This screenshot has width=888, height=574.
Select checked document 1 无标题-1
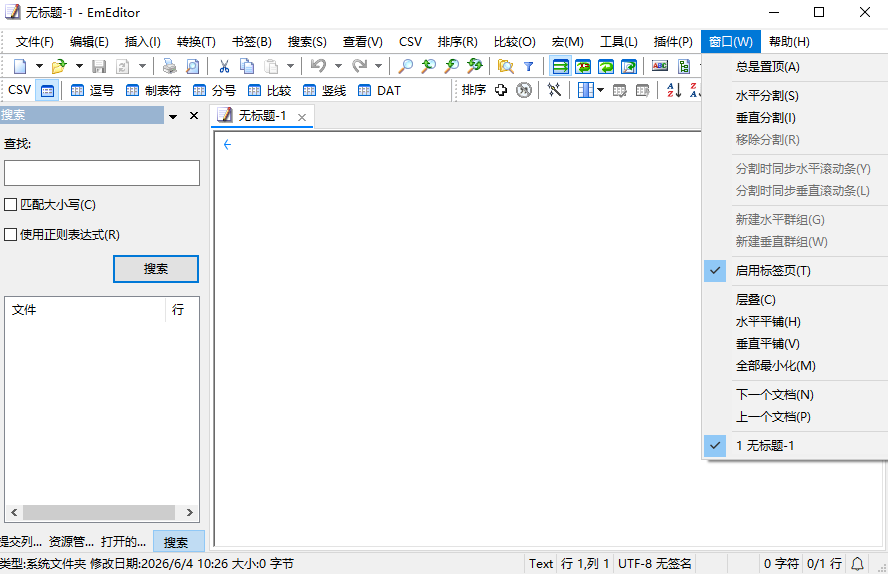(x=795, y=446)
